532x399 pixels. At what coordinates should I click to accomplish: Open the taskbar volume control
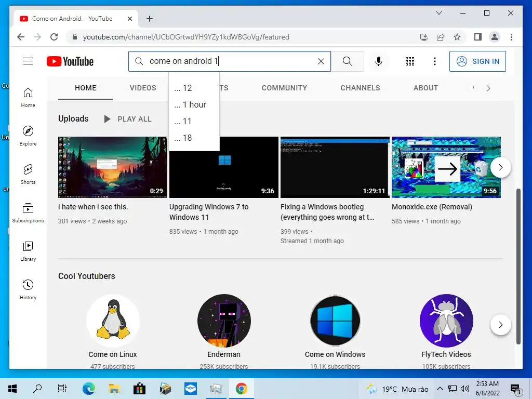coord(465,389)
